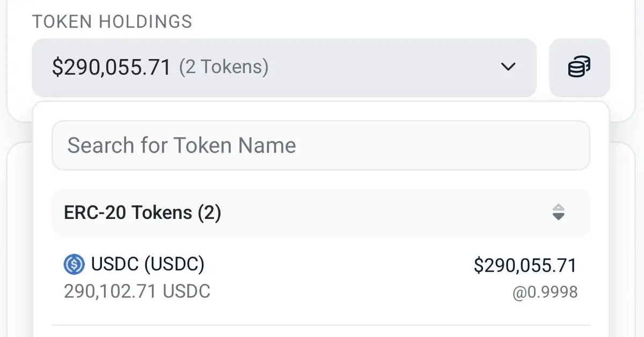Click the blue USDC coin logo

point(74,265)
